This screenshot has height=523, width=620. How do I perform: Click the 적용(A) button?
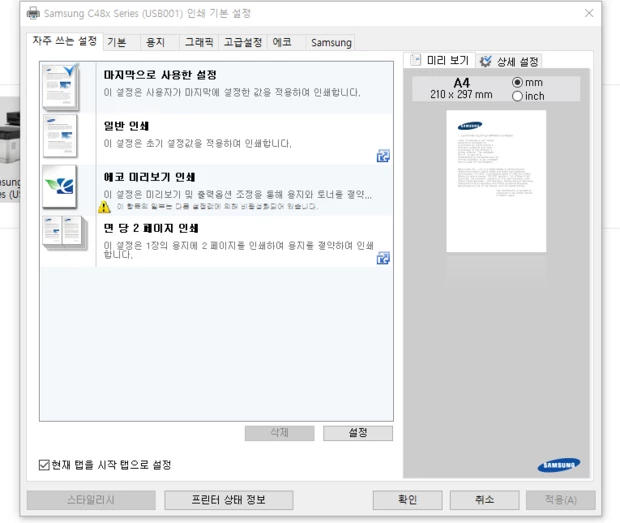561,500
